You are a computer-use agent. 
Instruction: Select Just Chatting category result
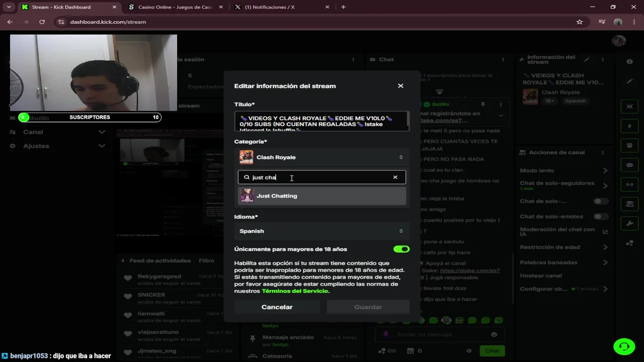point(321,196)
